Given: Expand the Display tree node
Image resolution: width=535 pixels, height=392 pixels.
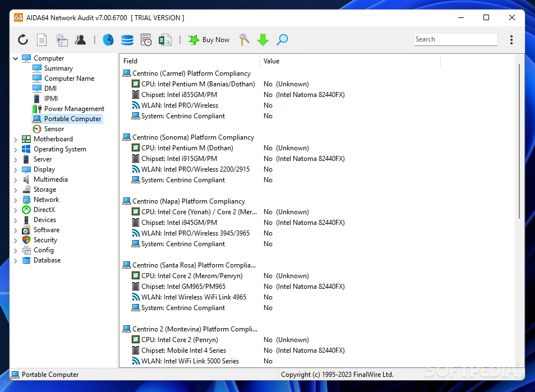Looking at the screenshot, I should [15, 169].
